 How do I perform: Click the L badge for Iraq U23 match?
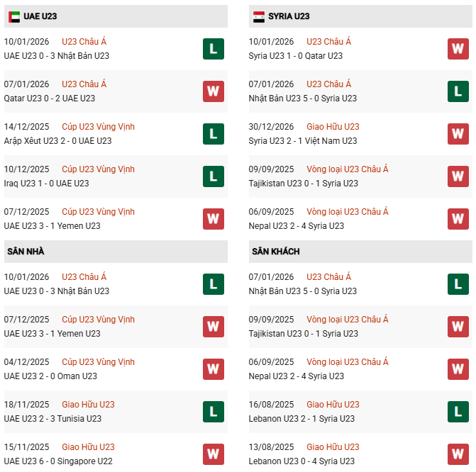(213, 176)
